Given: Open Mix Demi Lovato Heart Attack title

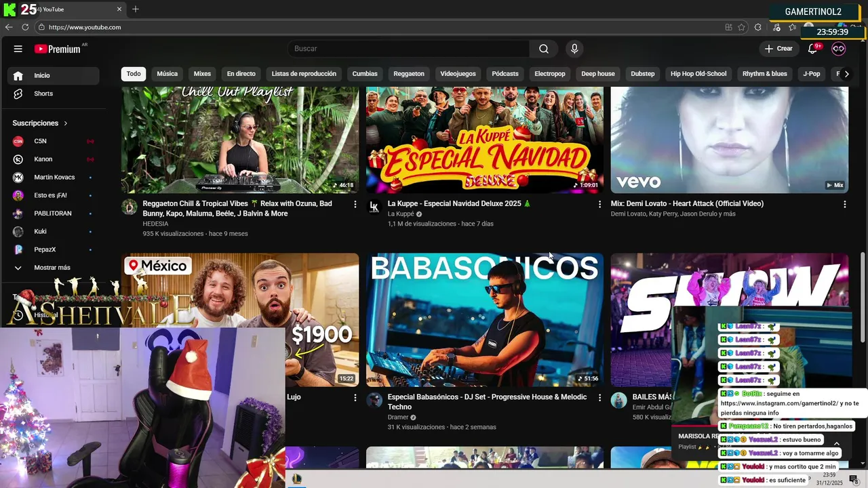Looking at the screenshot, I should click(x=687, y=203).
